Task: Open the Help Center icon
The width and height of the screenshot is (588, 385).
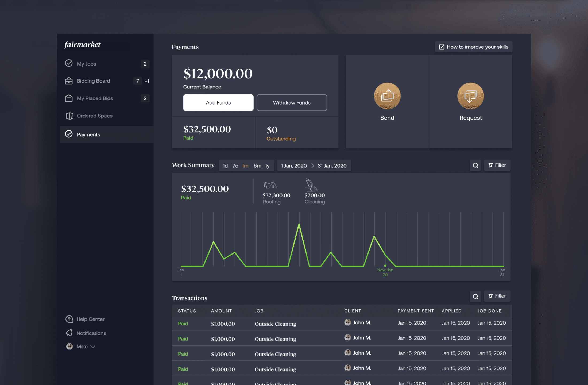Action: coord(69,319)
